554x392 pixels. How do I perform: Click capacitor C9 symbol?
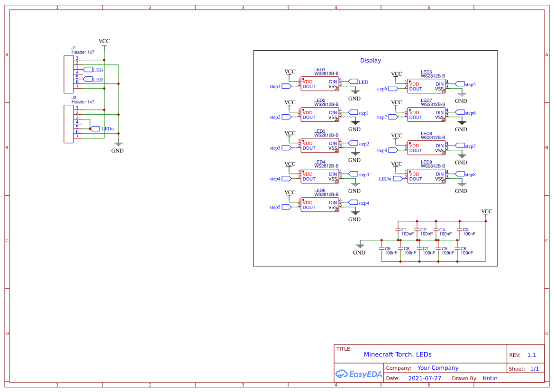click(x=381, y=249)
